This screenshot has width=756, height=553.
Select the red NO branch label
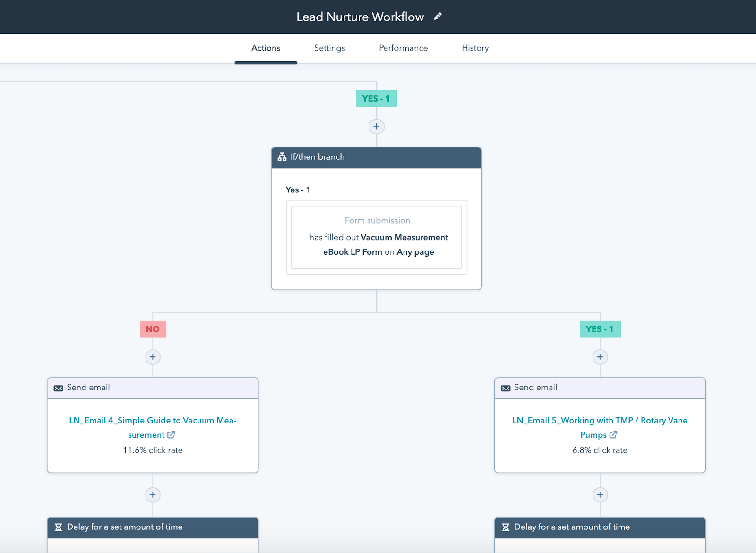pos(153,329)
